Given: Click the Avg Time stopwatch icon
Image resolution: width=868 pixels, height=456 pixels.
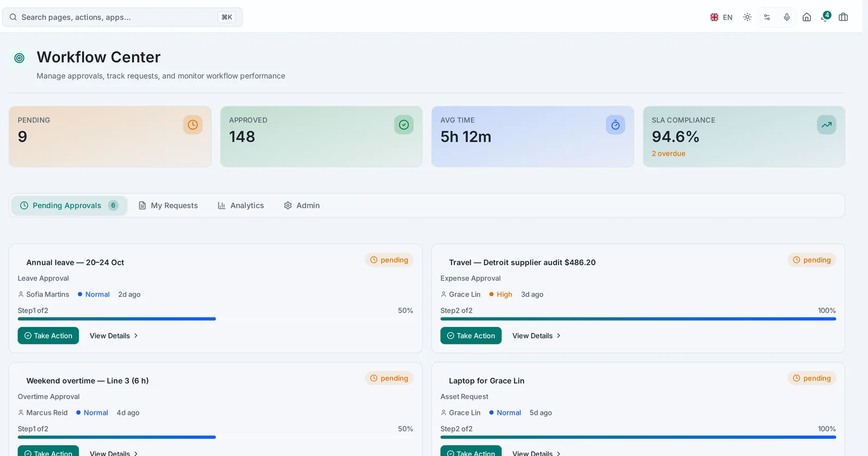Looking at the screenshot, I should click(615, 125).
